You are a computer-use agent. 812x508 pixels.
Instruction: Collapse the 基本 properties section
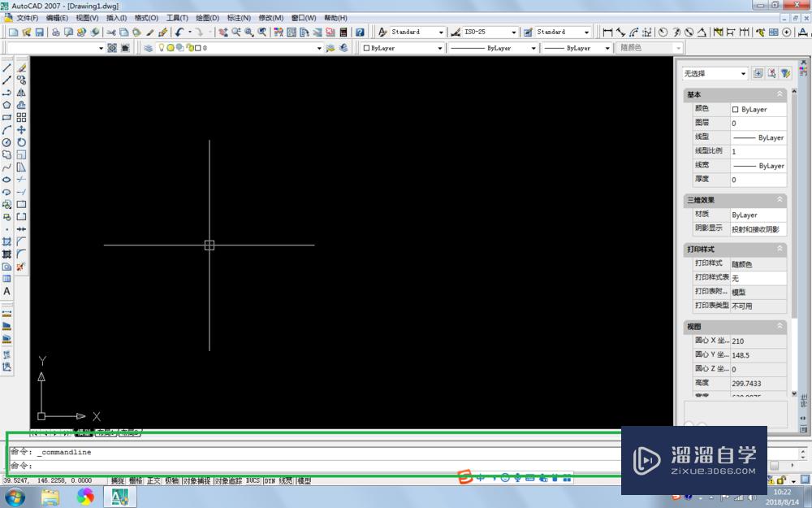[x=780, y=94]
